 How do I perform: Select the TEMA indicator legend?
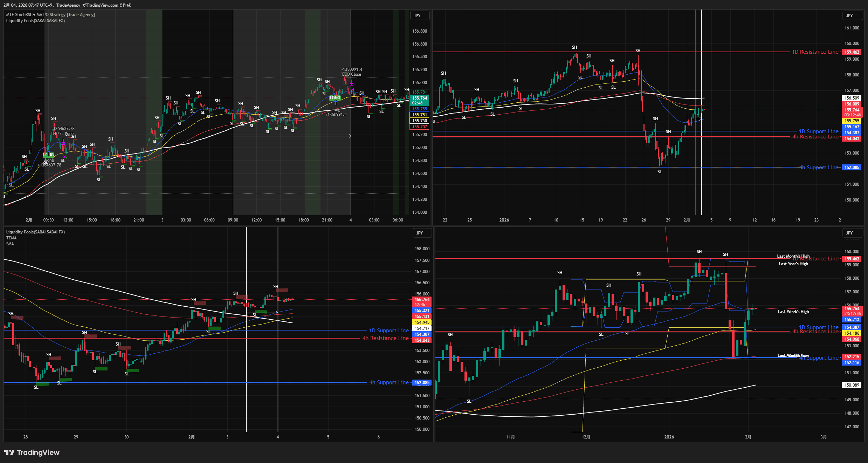[11, 238]
